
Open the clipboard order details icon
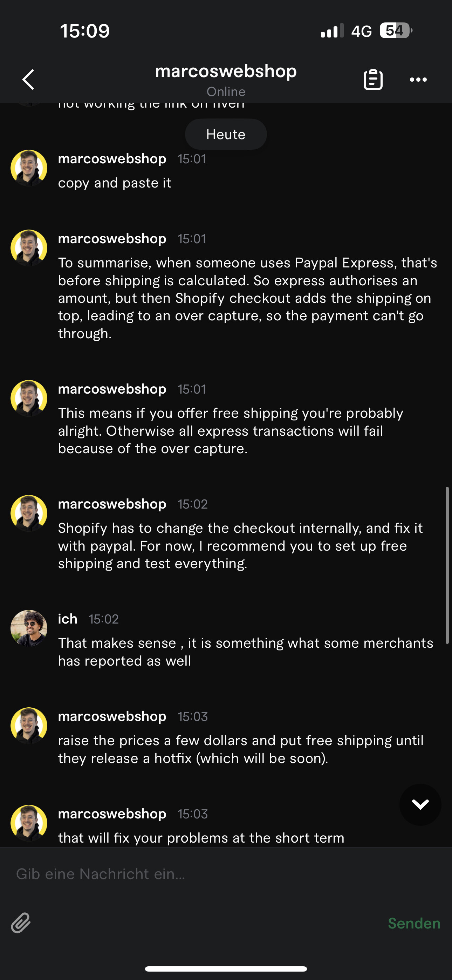(373, 80)
